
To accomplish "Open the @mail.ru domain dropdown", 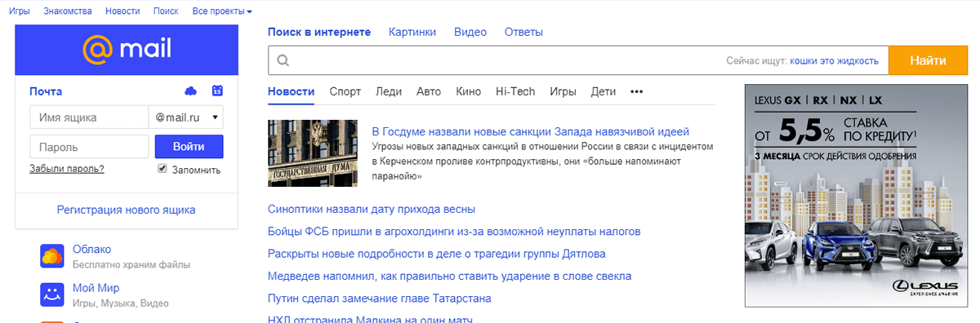I will pos(186,117).
